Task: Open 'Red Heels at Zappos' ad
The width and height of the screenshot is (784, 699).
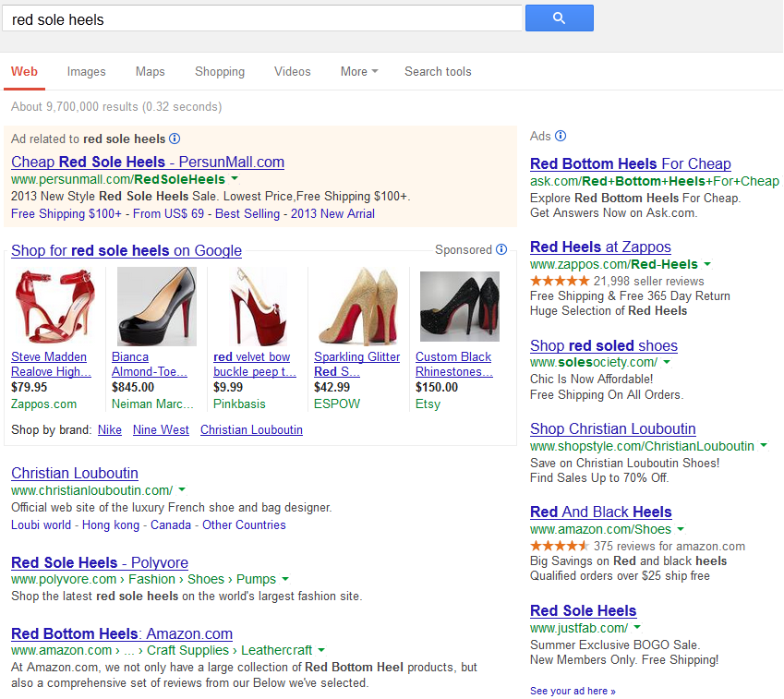Action: pos(600,247)
